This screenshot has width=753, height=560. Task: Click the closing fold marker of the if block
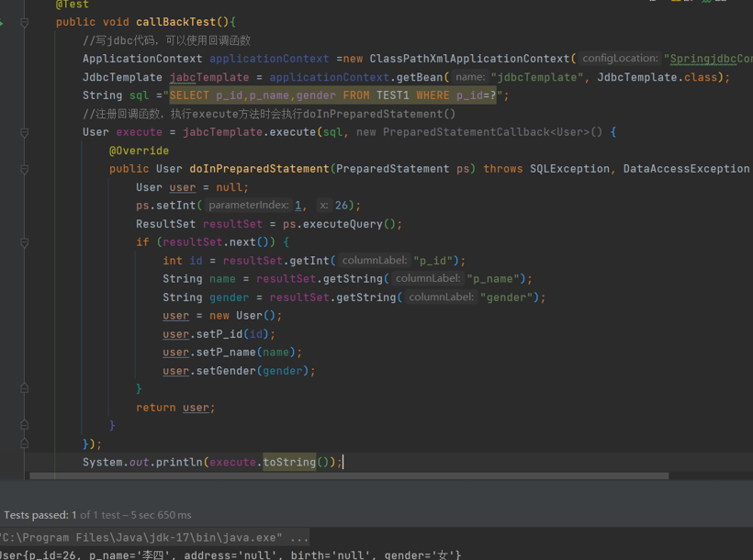tap(25, 388)
